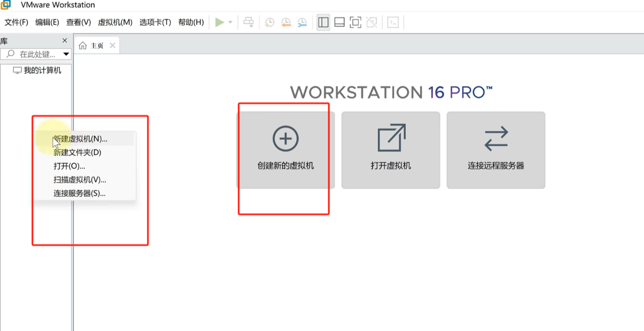The image size is (644, 331).
Task: Close the 主页 tab
Action: [113, 45]
